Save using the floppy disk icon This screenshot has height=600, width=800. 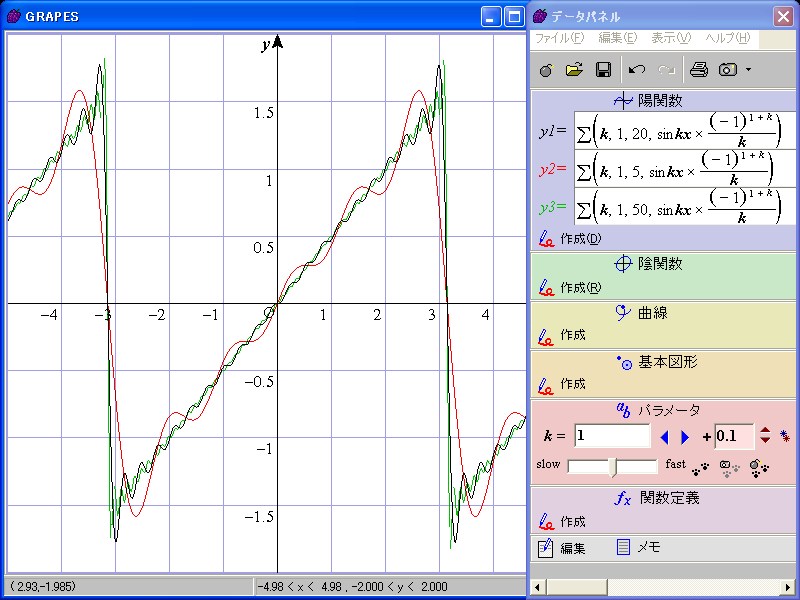click(x=603, y=70)
